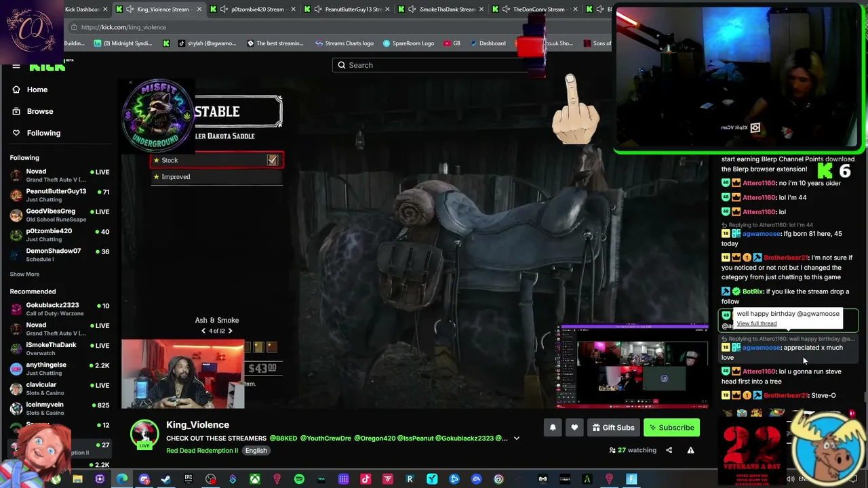868x488 pixels.
Task: Click the previous arrow beside 4 of 12
Action: point(203,331)
